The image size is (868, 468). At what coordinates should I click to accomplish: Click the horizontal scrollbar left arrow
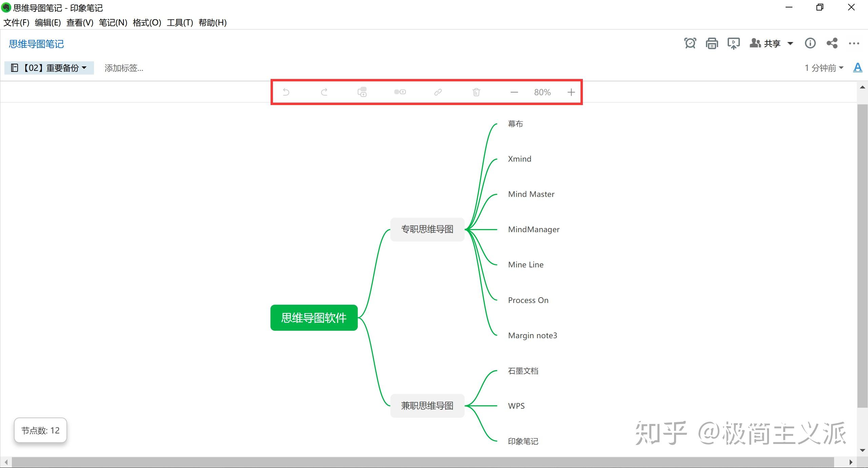click(x=6, y=462)
